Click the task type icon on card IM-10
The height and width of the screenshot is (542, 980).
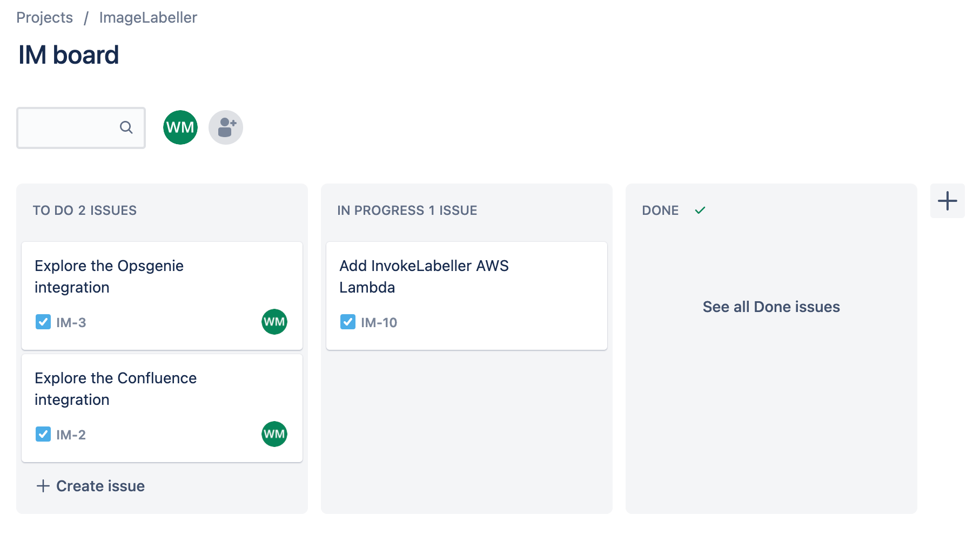coord(347,322)
